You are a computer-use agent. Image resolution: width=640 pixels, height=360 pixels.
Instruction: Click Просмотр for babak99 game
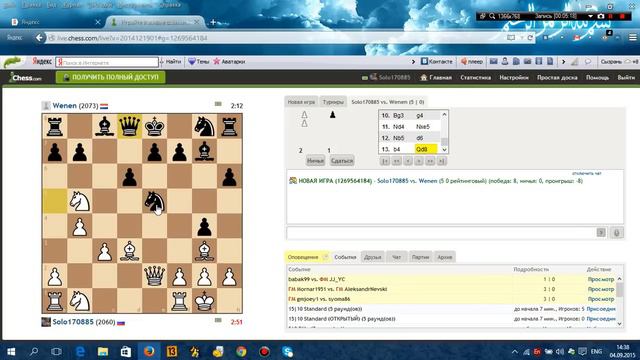point(601,279)
